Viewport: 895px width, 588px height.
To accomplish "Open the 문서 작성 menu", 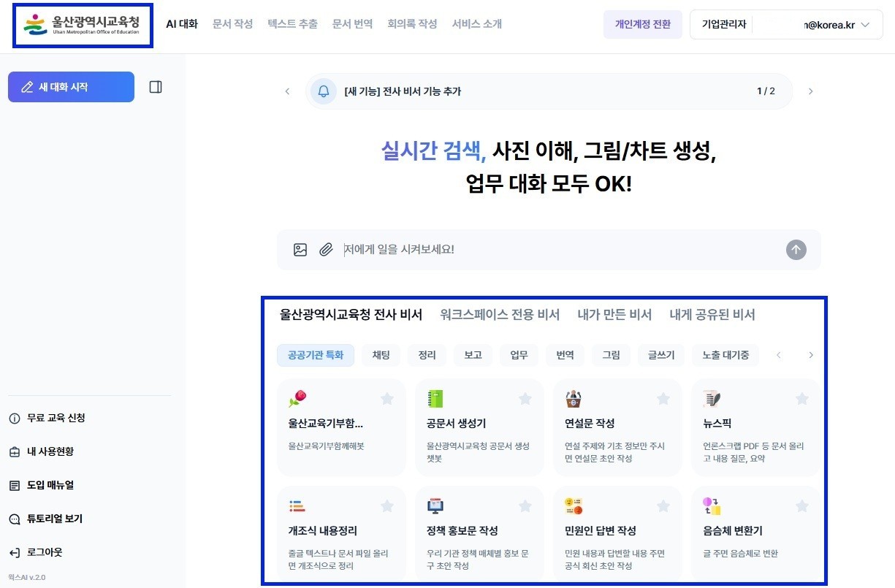I will (x=232, y=24).
